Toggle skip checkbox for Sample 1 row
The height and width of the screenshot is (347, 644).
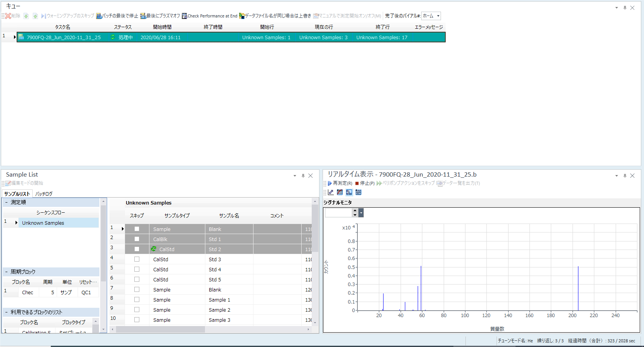pyautogui.click(x=137, y=300)
